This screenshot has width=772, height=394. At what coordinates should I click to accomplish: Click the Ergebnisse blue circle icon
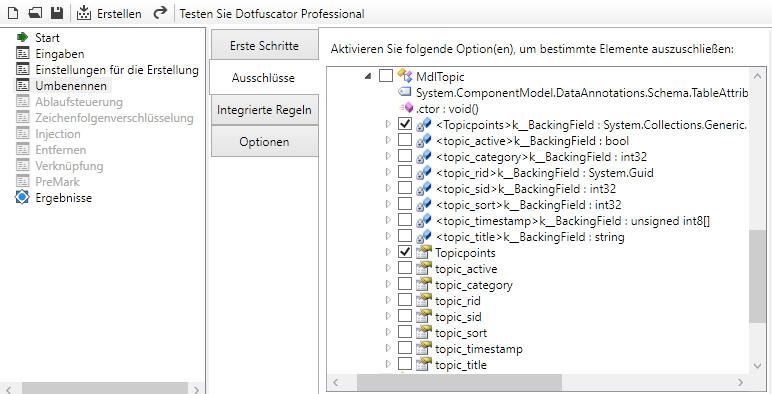[23, 197]
